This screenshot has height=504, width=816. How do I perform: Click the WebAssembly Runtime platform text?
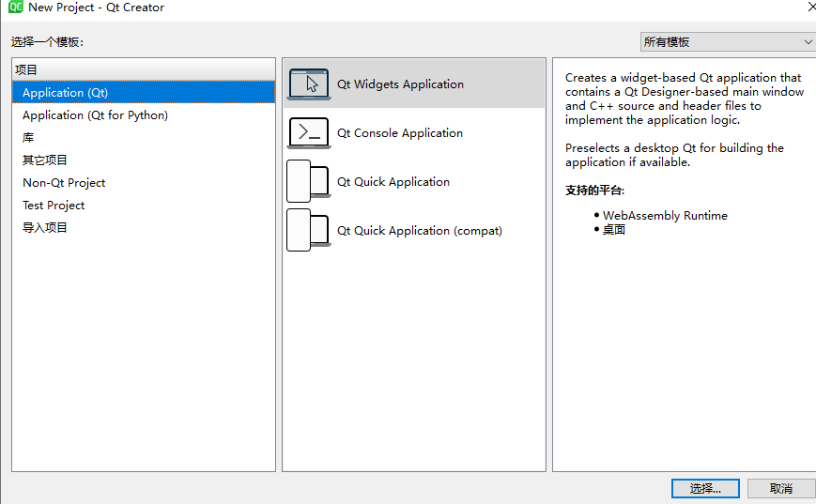click(665, 215)
